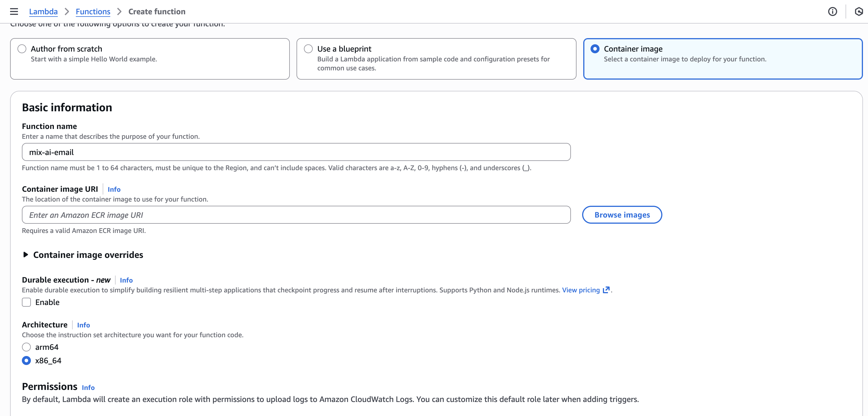Click the external link icon beside View pricing

606,290
